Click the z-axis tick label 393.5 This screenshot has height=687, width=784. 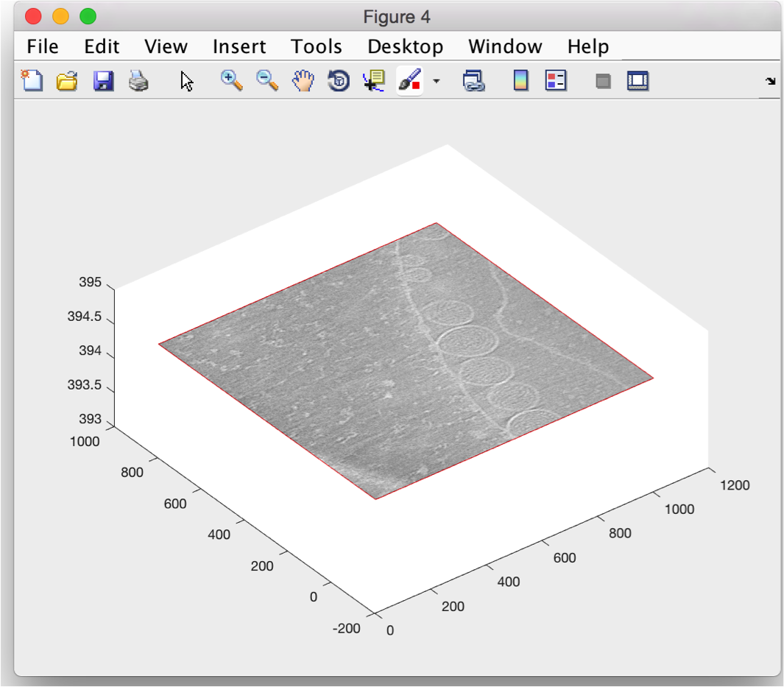[85, 384]
